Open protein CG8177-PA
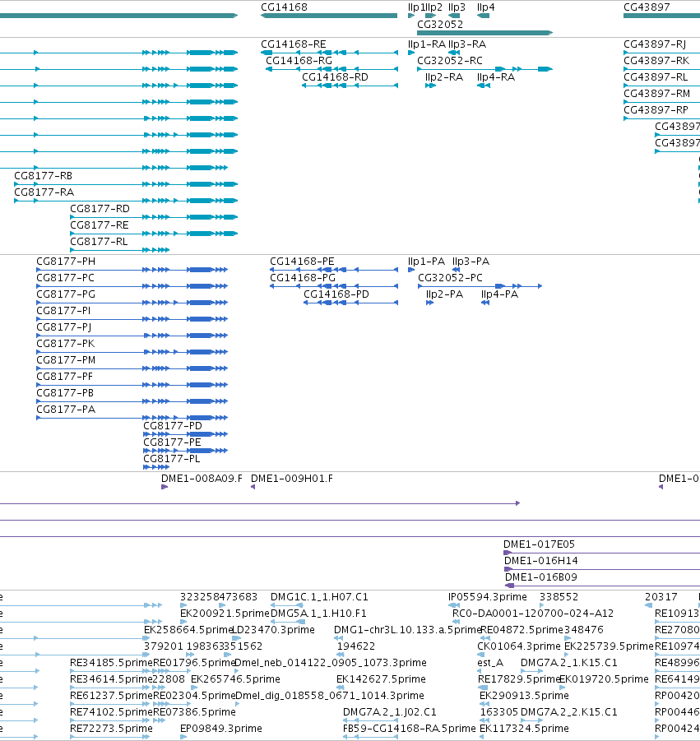 click(66, 410)
